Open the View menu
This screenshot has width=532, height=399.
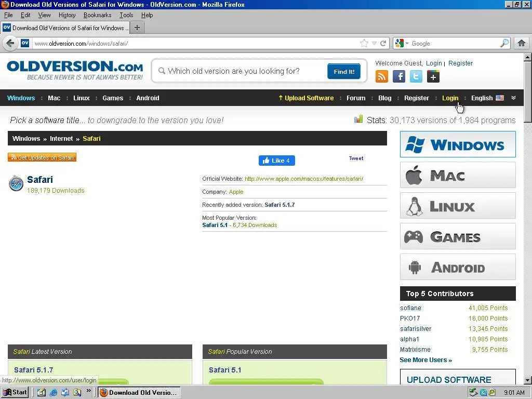(44, 15)
